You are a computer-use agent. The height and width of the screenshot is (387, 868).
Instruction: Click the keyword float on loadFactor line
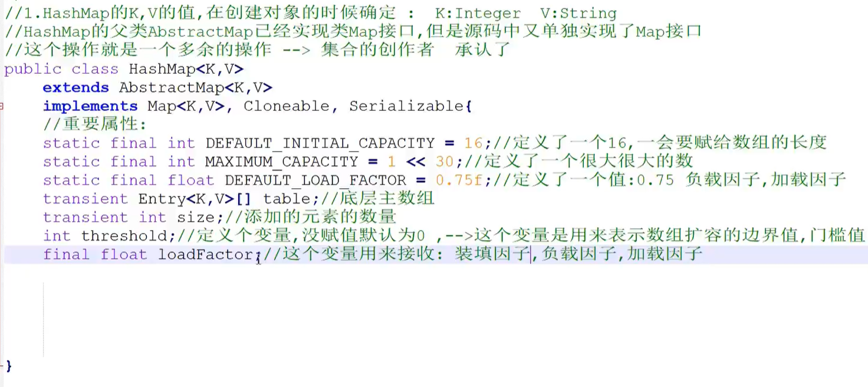pyautogui.click(x=124, y=255)
